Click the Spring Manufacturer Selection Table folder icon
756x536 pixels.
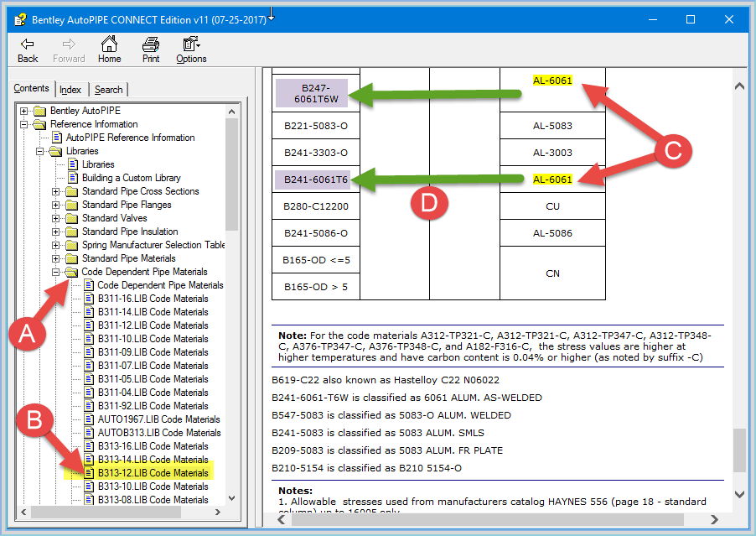pyautogui.click(x=71, y=245)
